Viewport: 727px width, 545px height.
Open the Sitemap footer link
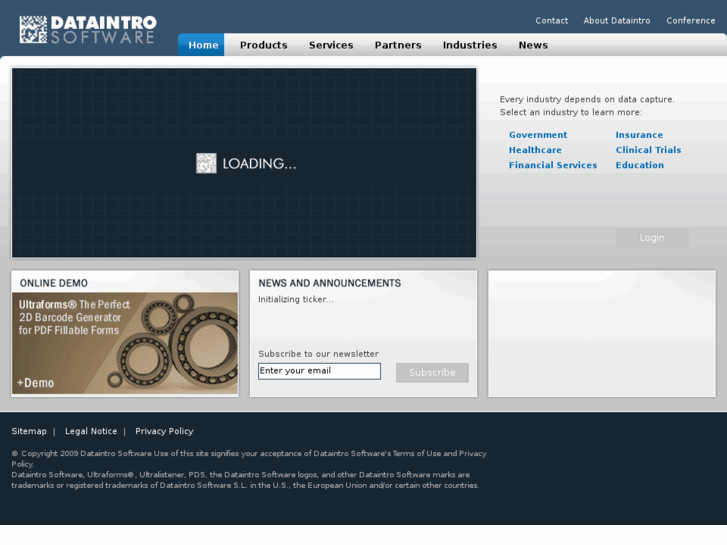[x=29, y=431]
